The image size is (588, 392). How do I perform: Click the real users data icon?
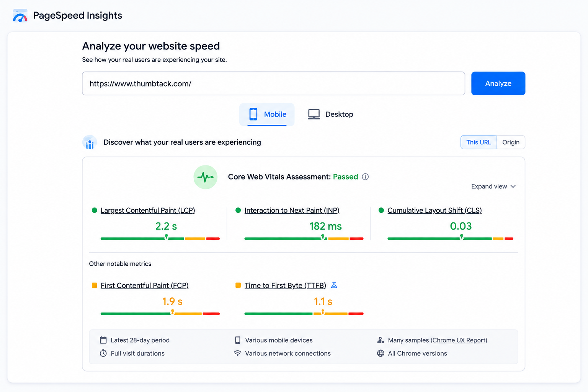(x=90, y=142)
